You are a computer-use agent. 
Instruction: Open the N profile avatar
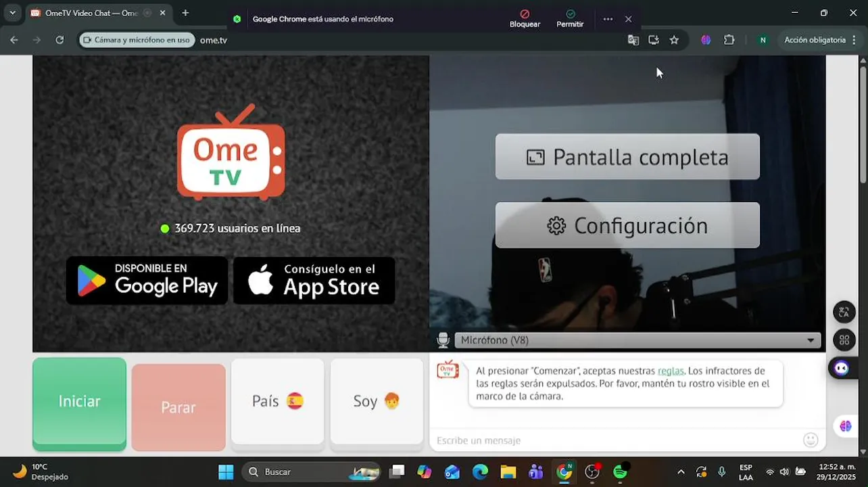pyautogui.click(x=763, y=40)
